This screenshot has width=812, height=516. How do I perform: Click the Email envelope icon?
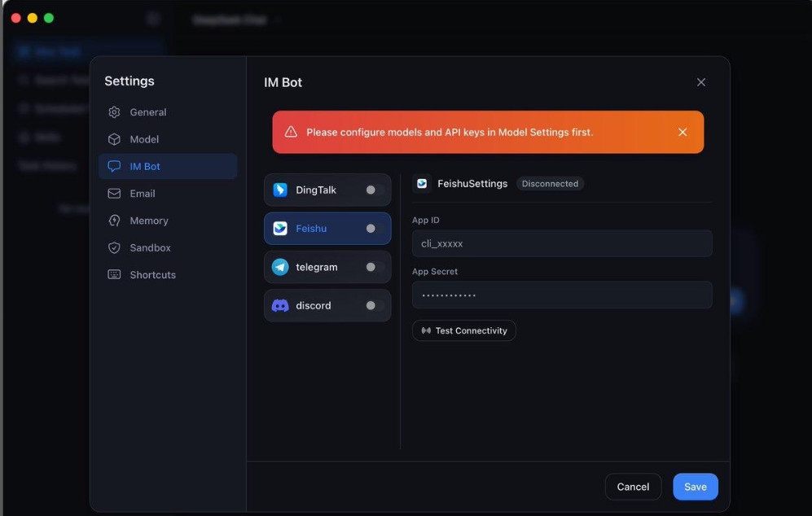pyautogui.click(x=114, y=194)
